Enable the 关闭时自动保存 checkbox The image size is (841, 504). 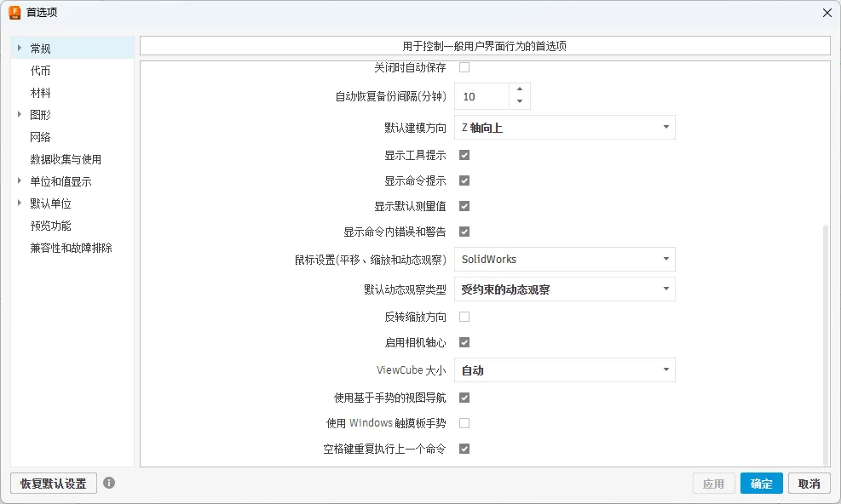(464, 67)
